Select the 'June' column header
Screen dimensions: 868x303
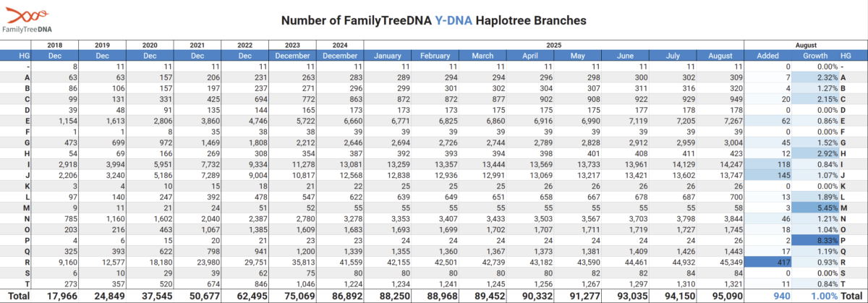[x=625, y=56]
